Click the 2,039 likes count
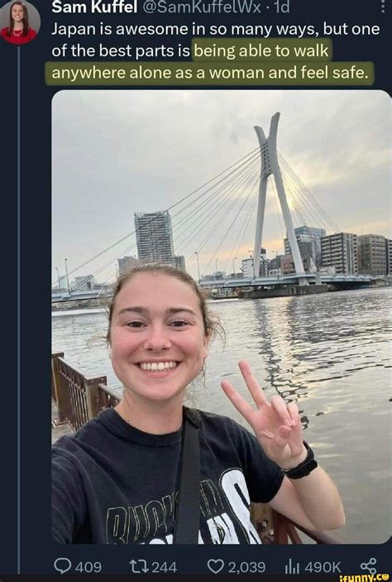 coord(246,567)
